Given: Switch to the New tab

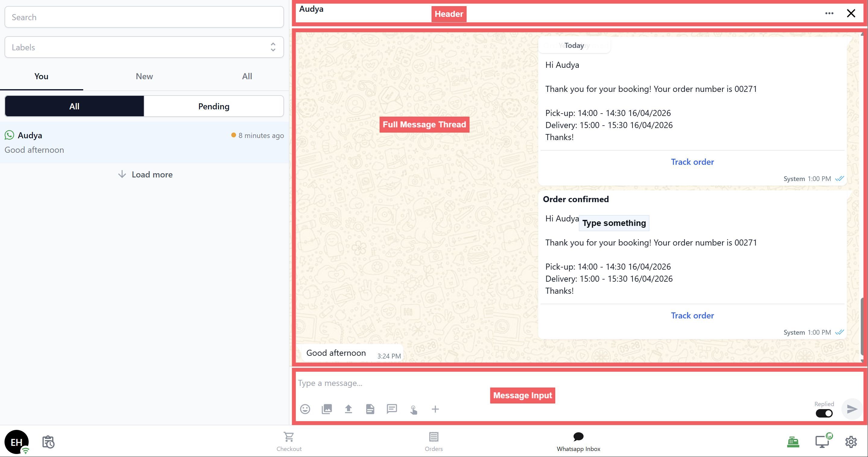Looking at the screenshot, I should [x=144, y=77].
